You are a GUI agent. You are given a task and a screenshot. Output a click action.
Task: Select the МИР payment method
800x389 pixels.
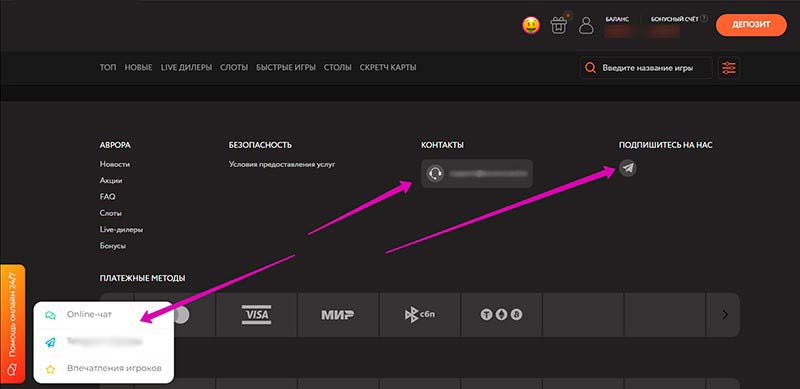click(338, 314)
